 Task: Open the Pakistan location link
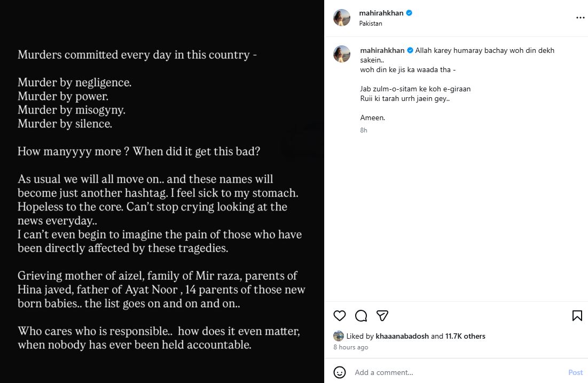[x=371, y=24]
